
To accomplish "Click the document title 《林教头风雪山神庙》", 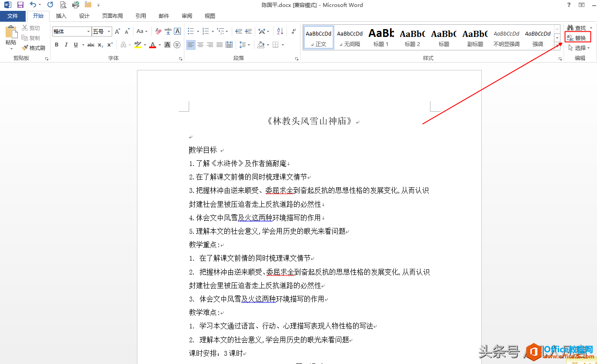I will pos(310,121).
